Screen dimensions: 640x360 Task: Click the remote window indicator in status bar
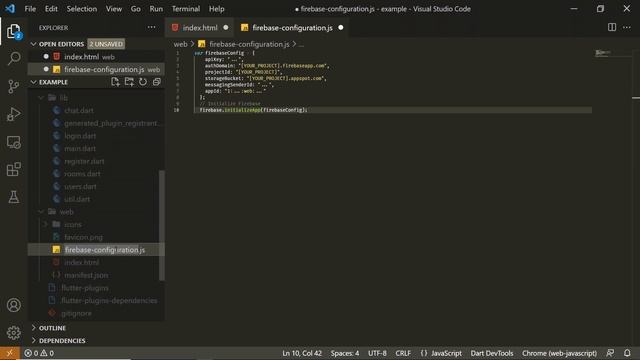point(10,353)
